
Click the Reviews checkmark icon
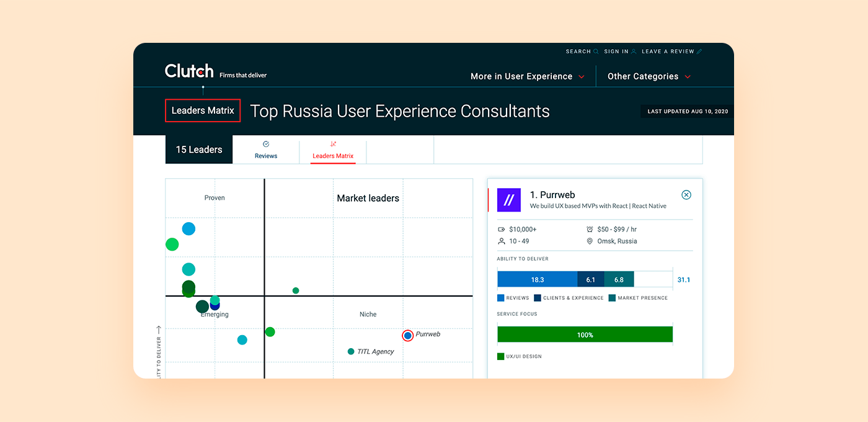[266, 144]
